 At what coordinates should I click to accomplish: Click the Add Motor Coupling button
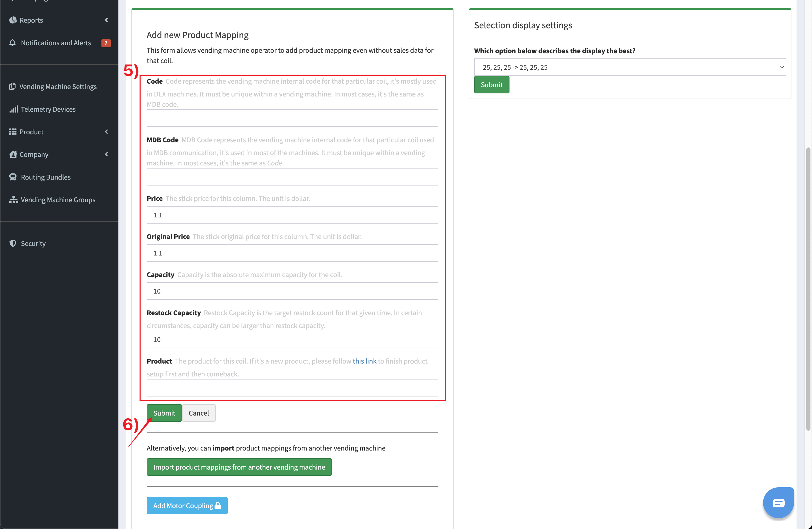click(x=187, y=506)
